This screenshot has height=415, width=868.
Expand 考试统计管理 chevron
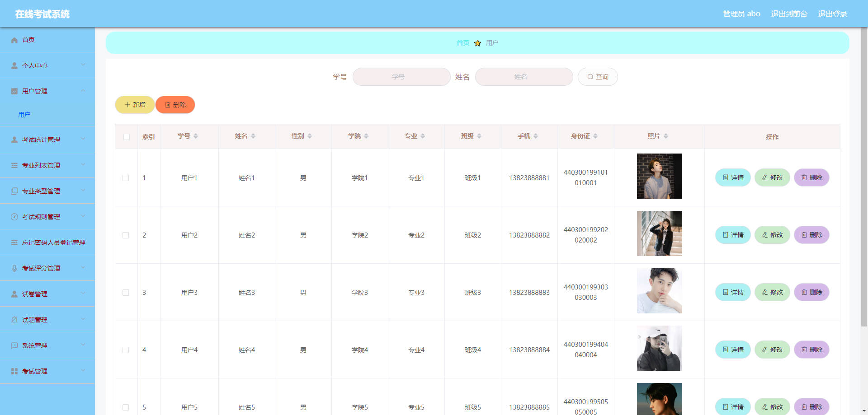[83, 139]
